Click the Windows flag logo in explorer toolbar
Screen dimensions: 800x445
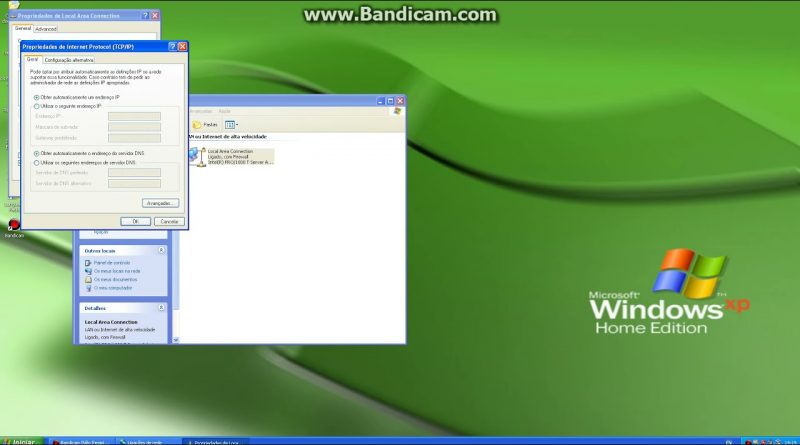pos(397,111)
